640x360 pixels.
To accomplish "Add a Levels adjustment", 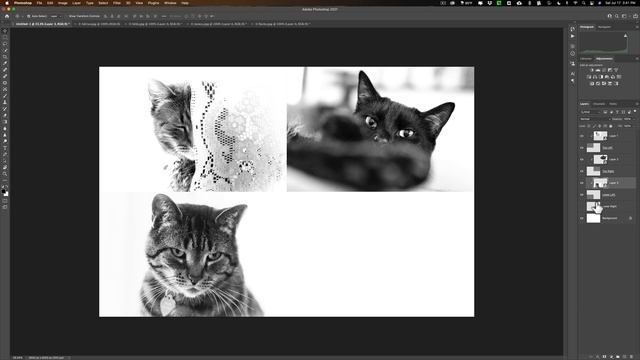I will (x=598, y=70).
